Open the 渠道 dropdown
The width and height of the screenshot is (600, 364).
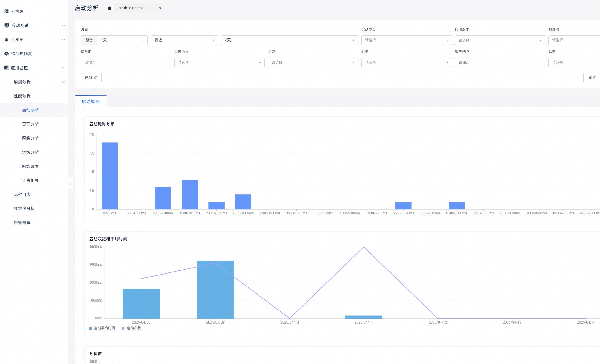pyautogui.click(x=574, y=62)
